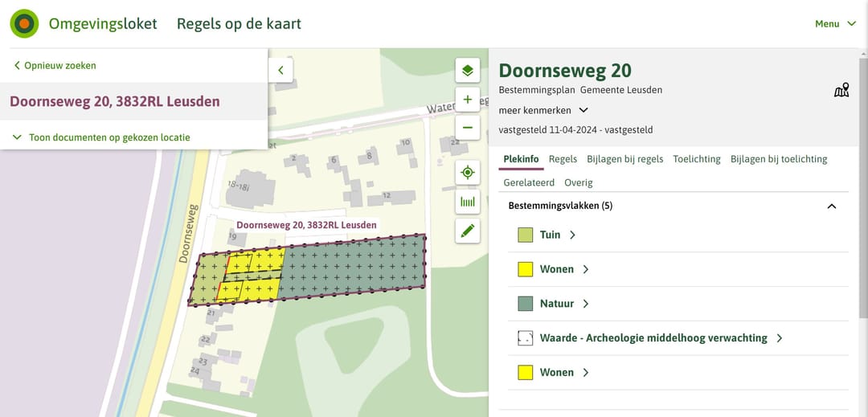The width and height of the screenshot is (868, 417).
Task: Select the Bijlagen bij regels tab
Action: tap(625, 159)
